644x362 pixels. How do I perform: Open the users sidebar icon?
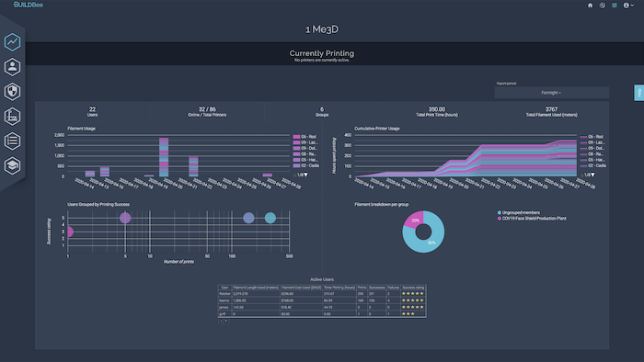[x=12, y=67]
